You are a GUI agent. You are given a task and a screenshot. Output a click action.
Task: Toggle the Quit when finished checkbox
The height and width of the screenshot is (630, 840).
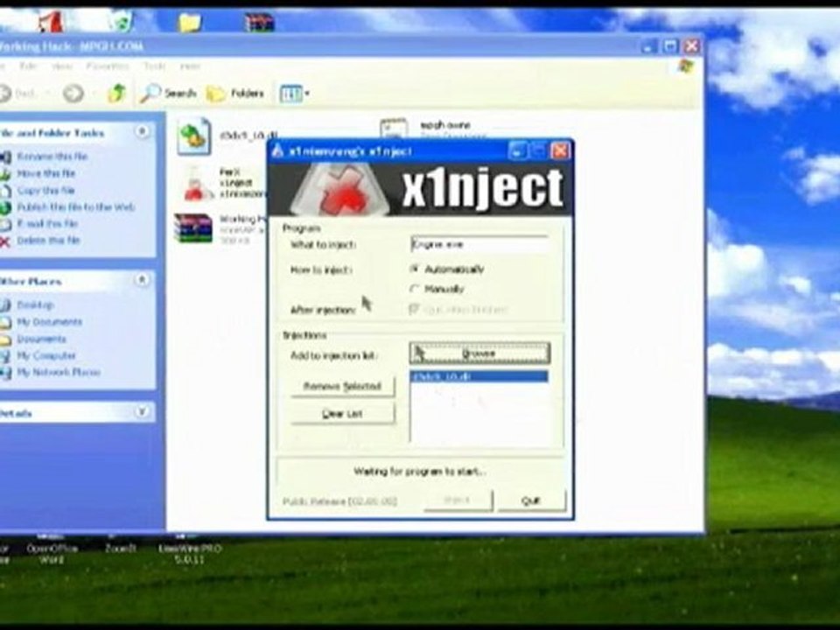tap(414, 309)
